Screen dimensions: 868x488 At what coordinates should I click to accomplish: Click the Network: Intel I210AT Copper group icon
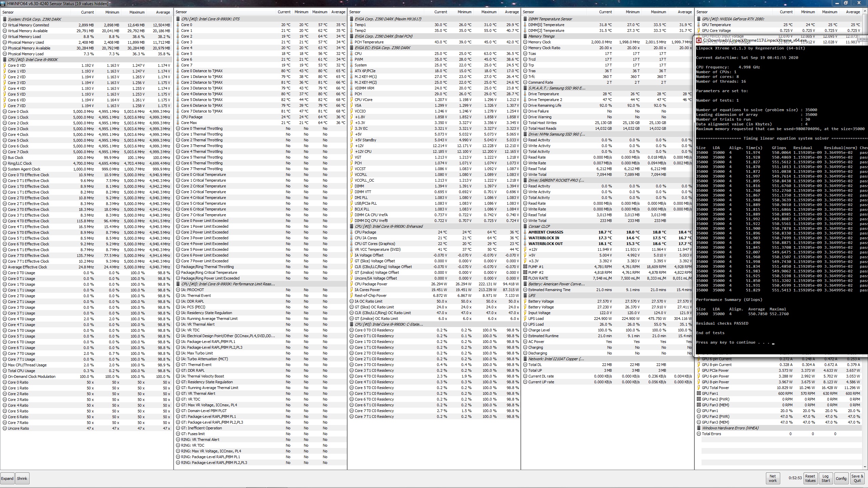pyautogui.click(x=526, y=359)
